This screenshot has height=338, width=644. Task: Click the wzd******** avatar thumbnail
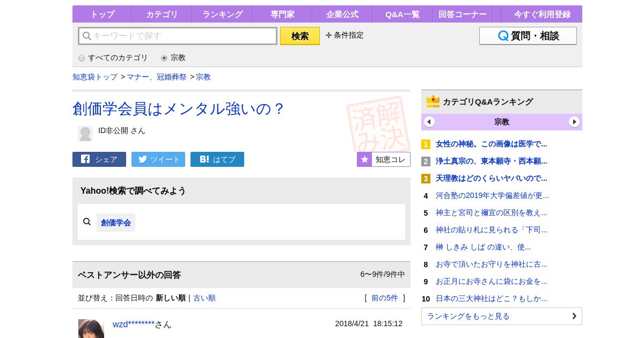click(x=91, y=328)
